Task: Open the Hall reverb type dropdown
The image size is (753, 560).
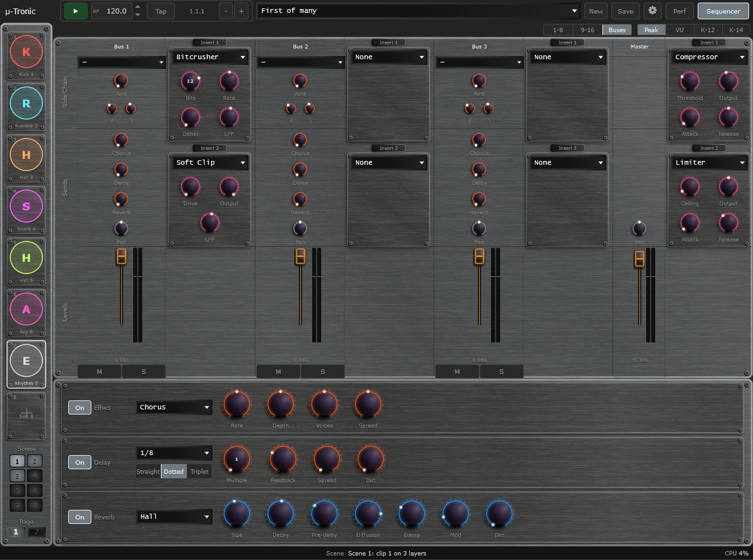Action: tap(174, 517)
